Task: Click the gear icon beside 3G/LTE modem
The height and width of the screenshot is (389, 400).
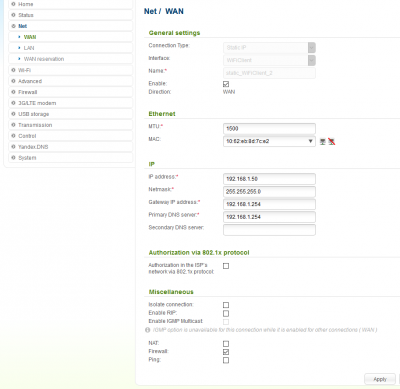Action: click(x=13, y=103)
